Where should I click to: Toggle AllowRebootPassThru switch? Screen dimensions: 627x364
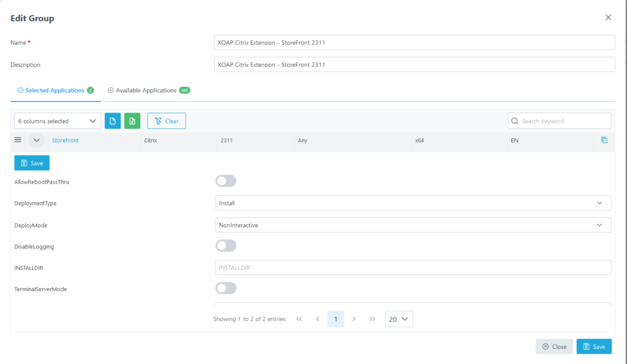pos(226,181)
